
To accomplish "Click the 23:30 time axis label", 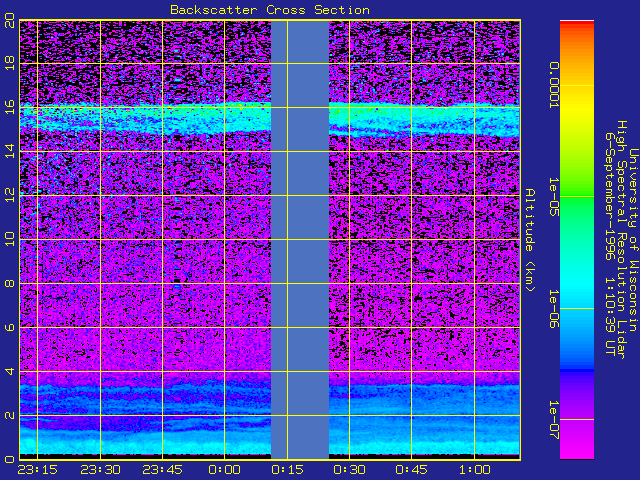I will point(100,470).
